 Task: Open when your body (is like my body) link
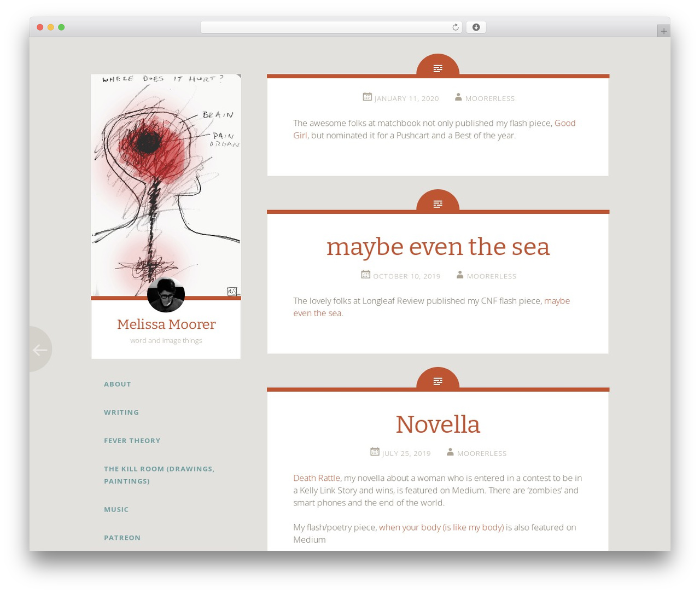coord(441,527)
